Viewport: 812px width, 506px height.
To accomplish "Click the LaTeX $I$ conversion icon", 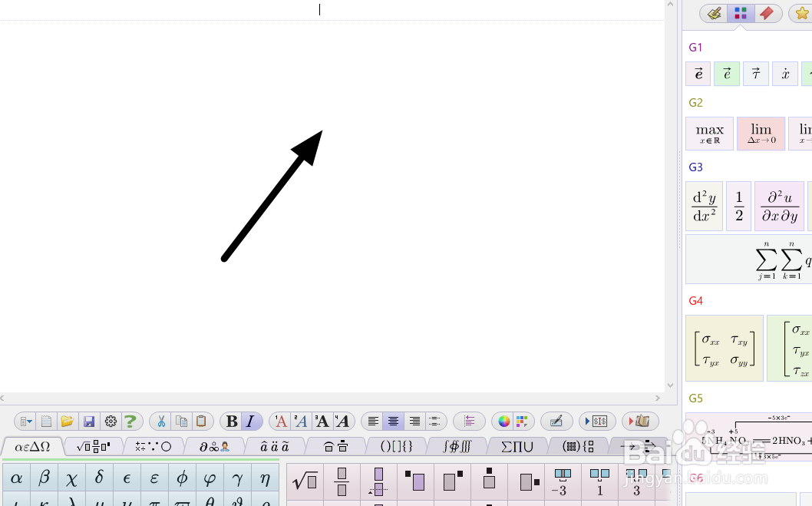I will 596,422.
